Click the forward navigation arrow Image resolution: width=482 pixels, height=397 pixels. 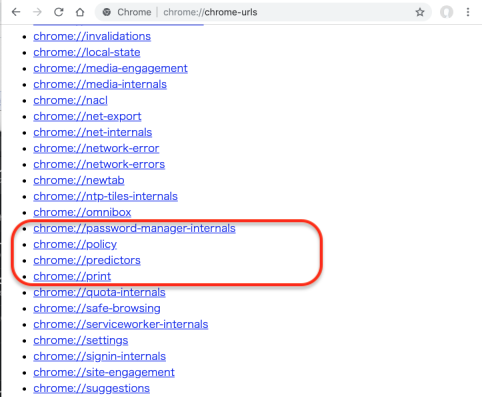coord(37,12)
